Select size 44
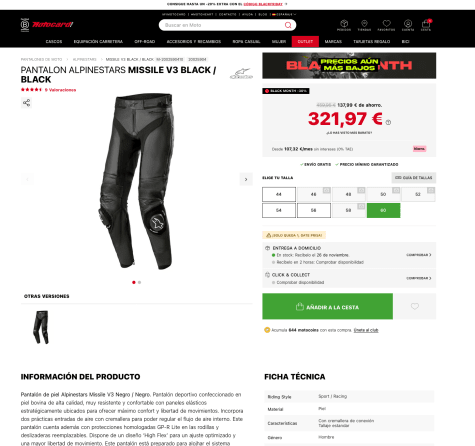 pyautogui.click(x=279, y=194)
